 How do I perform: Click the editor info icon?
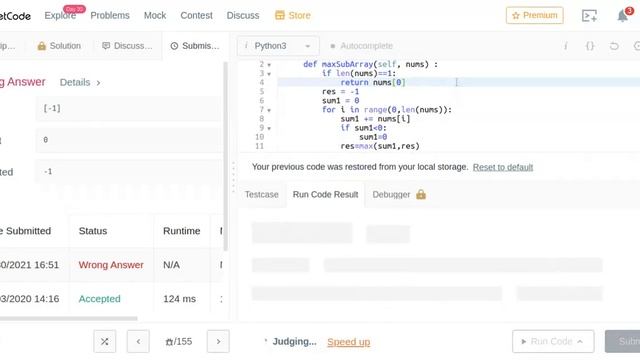click(x=566, y=46)
